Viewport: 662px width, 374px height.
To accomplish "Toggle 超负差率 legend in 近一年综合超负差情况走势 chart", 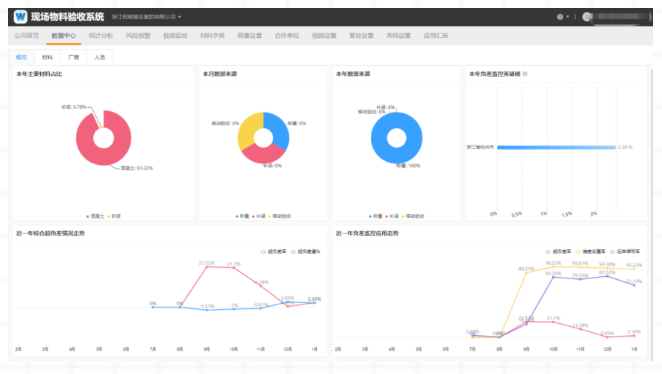I will click(x=274, y=252).
